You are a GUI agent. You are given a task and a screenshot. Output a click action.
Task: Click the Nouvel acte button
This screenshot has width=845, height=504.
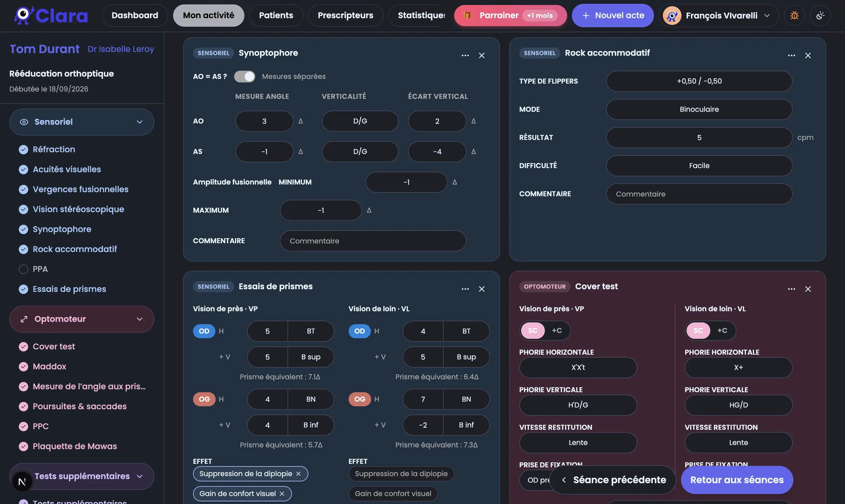coord(613,15)
